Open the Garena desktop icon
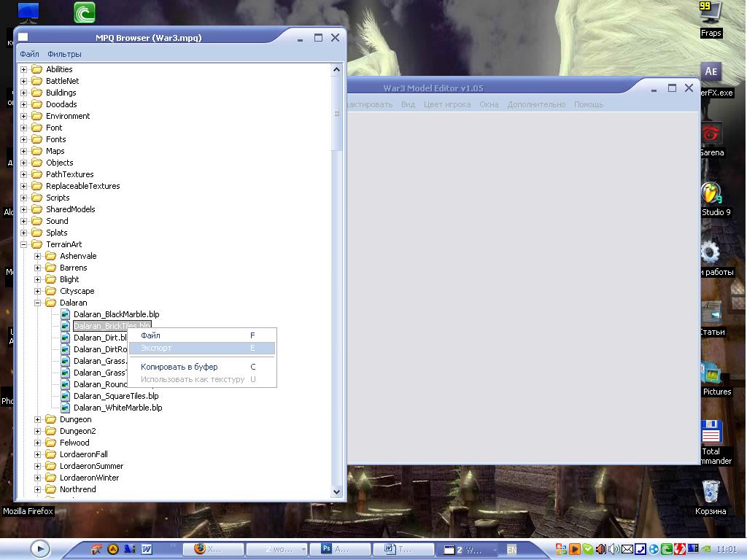 click(711, 134)
